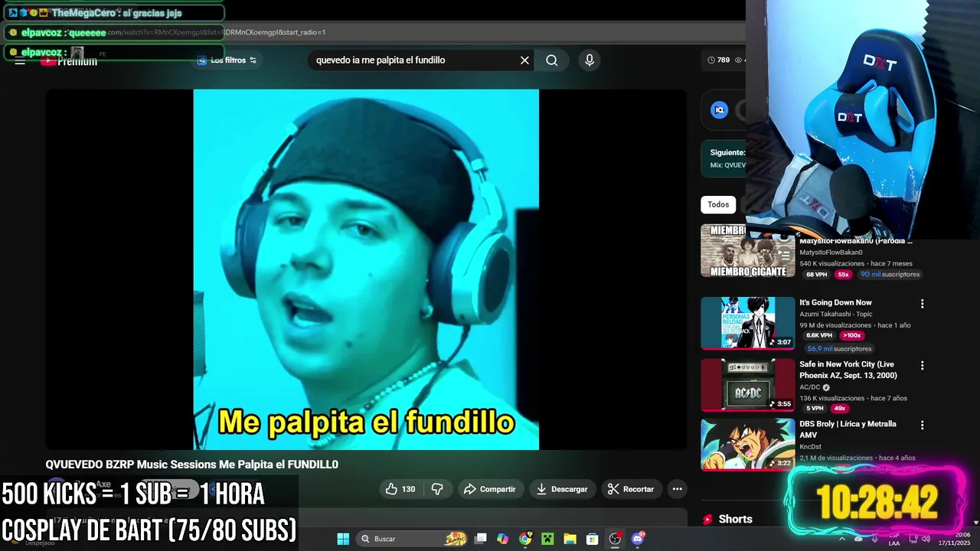Screen dimensions: 980x551
Task: Open the 20:06 clock and calendar
Action: click(955, 540)
